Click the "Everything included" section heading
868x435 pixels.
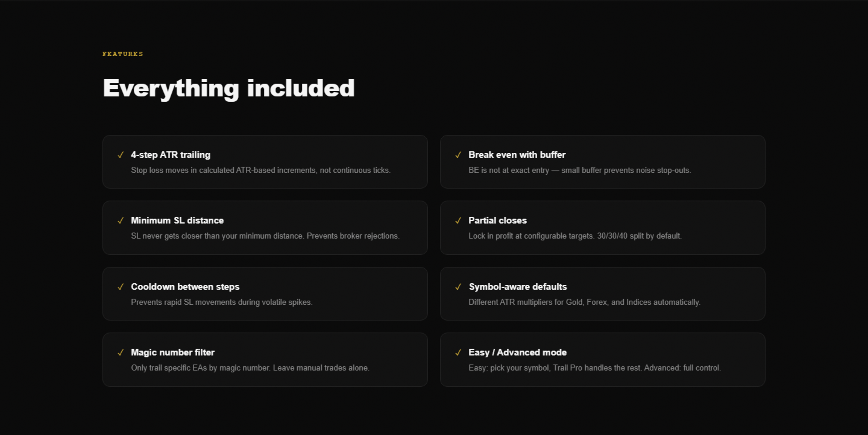pos(228,88)
